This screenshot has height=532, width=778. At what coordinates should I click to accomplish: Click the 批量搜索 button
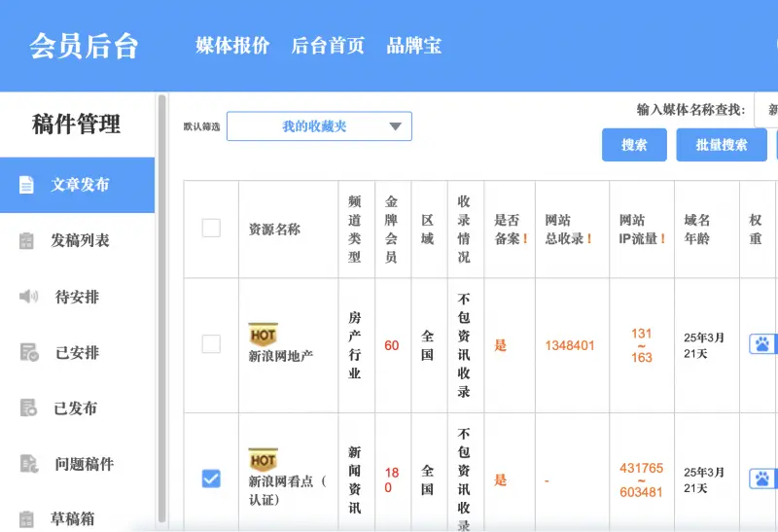coord(722,145)
